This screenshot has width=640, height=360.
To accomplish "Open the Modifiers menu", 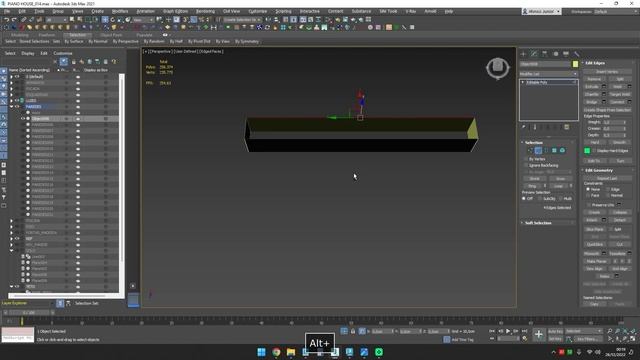I will (120, 11).
